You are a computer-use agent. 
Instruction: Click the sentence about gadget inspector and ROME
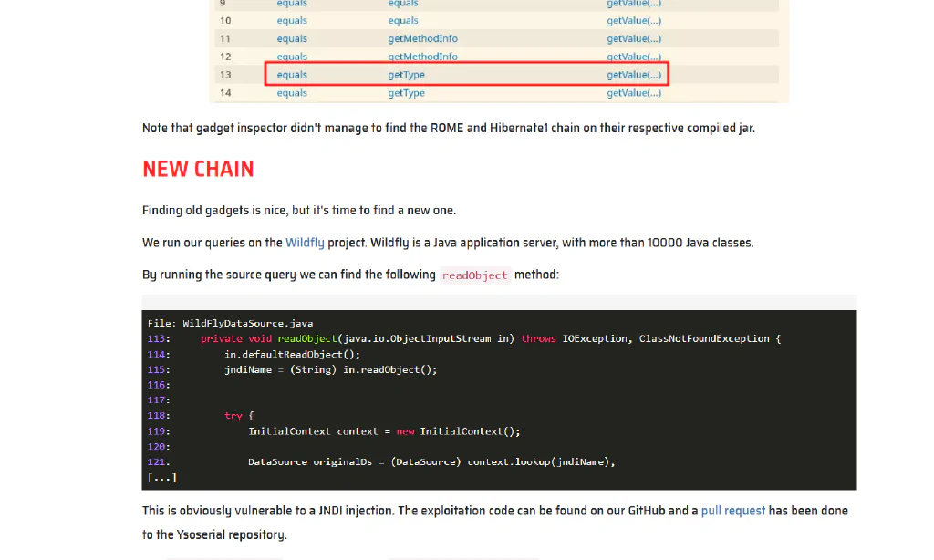(x=449, y=128)
